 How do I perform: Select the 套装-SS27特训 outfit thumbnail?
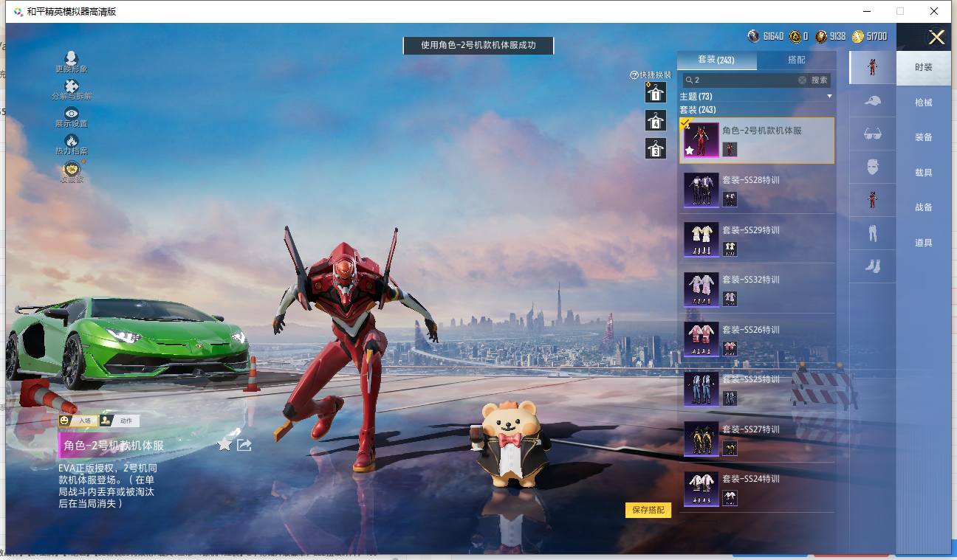(701, 439)
